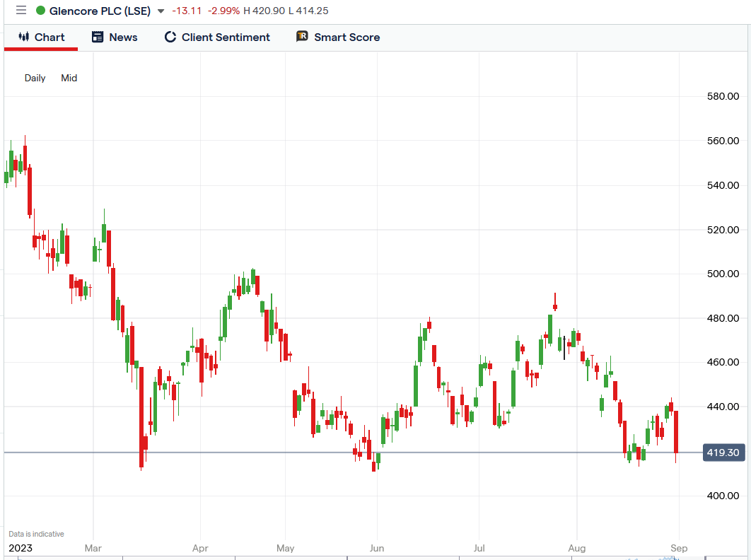Viewport: 751px width, 560px height.
Task: Open the Smart Score tab
Action: (338, 37)
